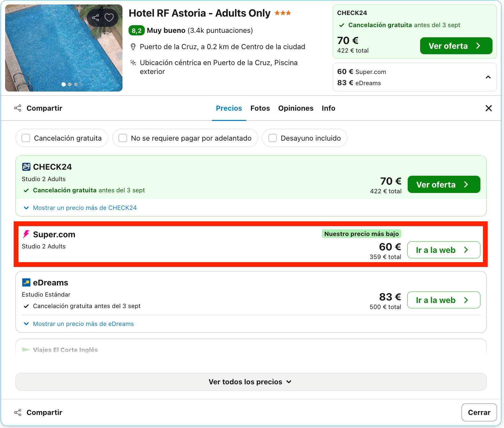The height and width of the screenshot is (428, 504).
Task: Expand Ver todos los precios
Action: 251,382
